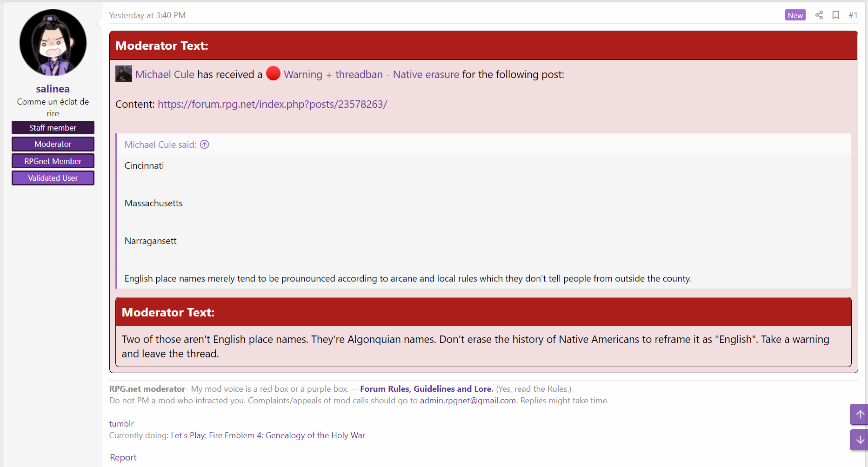
Task: Report this post
Action: (123, 457)
